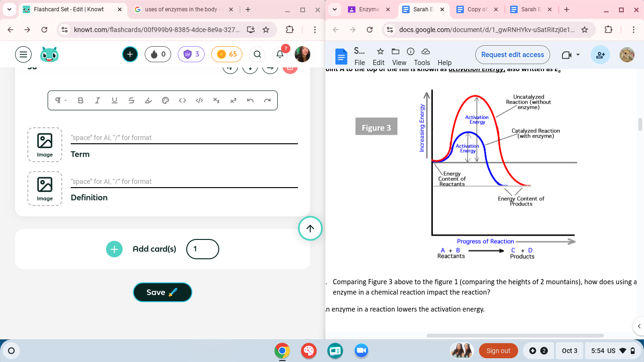Image resolution: width=644 pixels, height=362 pixels.
Task: Click the black plus create button
Action: click(x=130, y=54)
